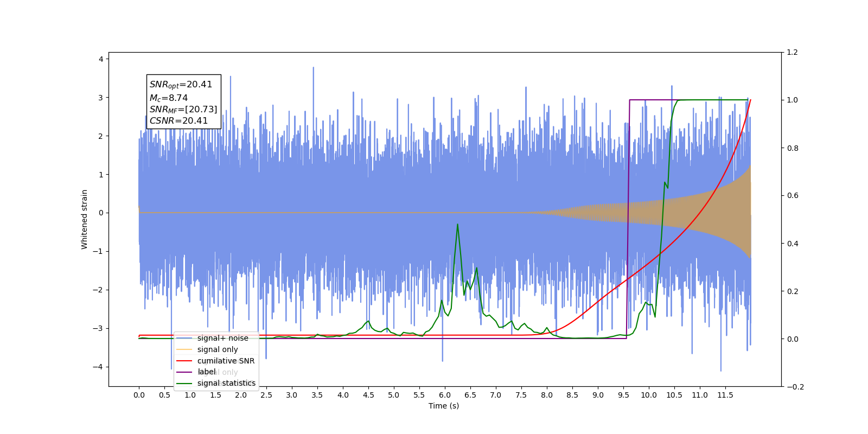Click the Mc=8.74 annotation text
Screen dimensions: 868x434
[169, 98]
